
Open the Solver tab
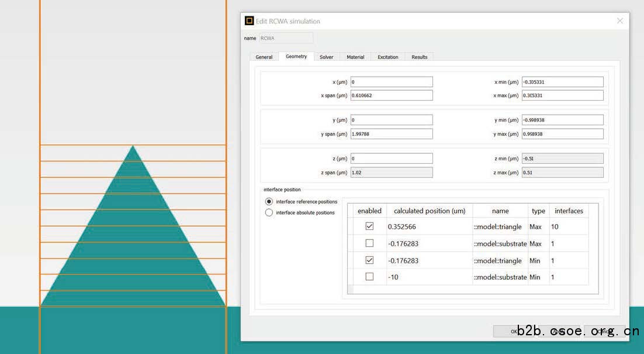coord(326,57)
